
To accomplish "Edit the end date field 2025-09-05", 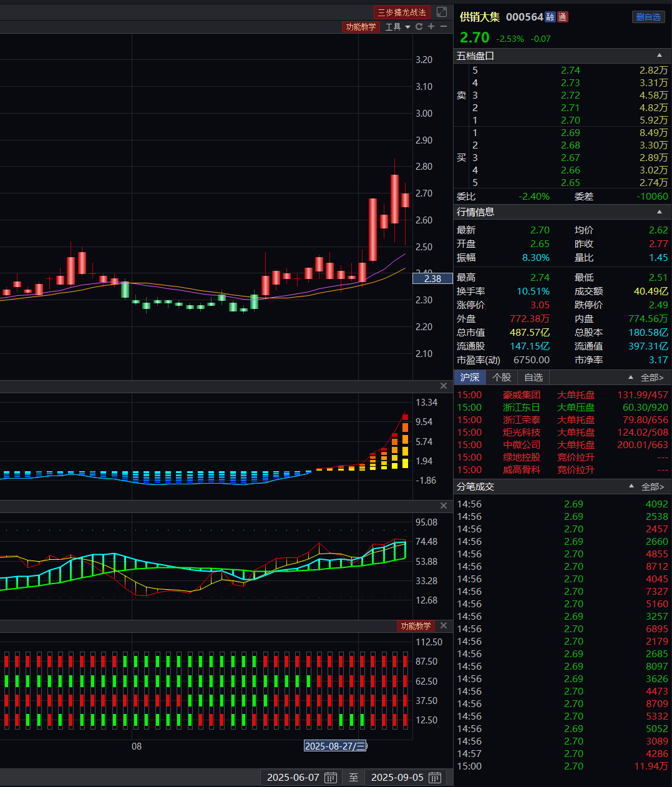I will point(397,778).
